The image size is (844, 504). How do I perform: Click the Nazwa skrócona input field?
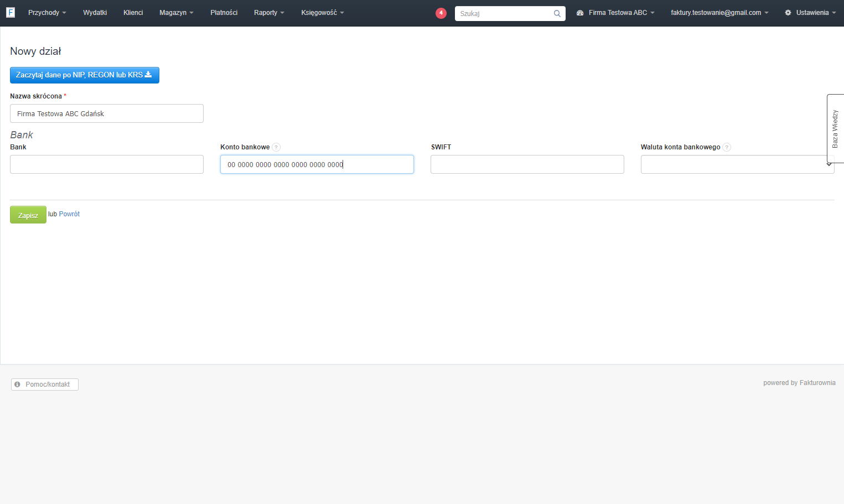pyautogui.click(x=107, y=113)
